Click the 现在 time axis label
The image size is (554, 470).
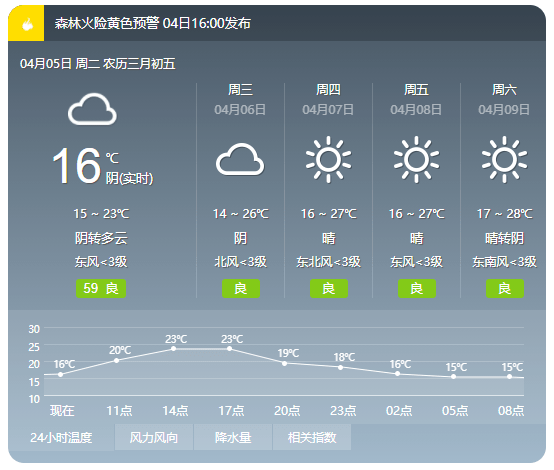coord(62,411)
